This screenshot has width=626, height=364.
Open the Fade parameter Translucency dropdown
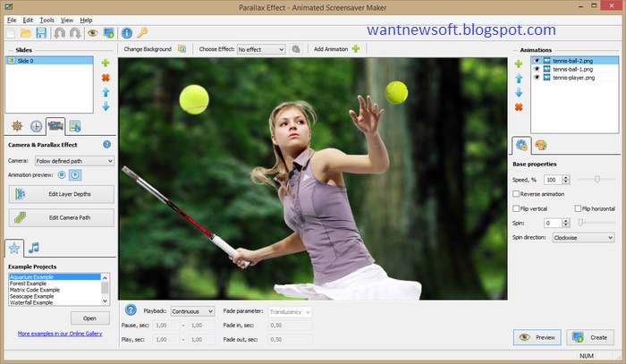click(x=290, y=312)
